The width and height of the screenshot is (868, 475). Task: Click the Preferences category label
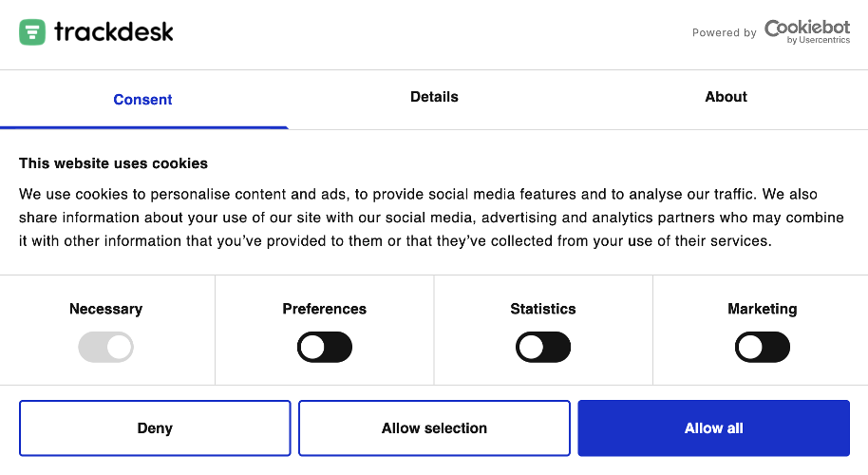325,309
